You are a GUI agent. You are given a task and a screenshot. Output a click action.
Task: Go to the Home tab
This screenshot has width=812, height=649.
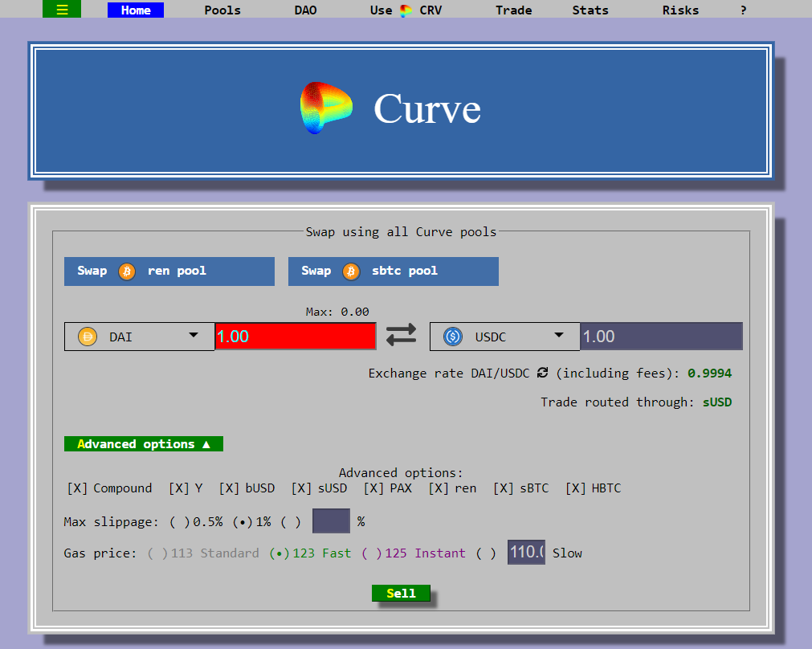point(136,10)
